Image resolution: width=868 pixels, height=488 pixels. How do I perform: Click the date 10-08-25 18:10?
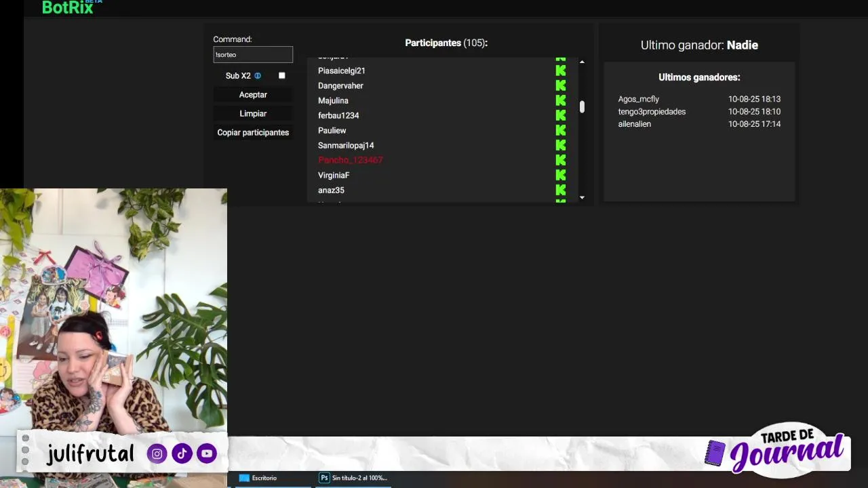754,111
